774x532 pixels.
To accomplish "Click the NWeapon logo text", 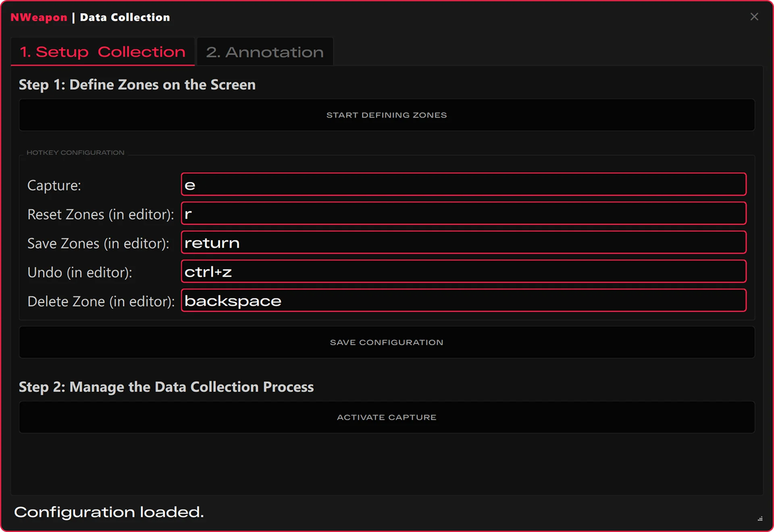I will 39,17.
